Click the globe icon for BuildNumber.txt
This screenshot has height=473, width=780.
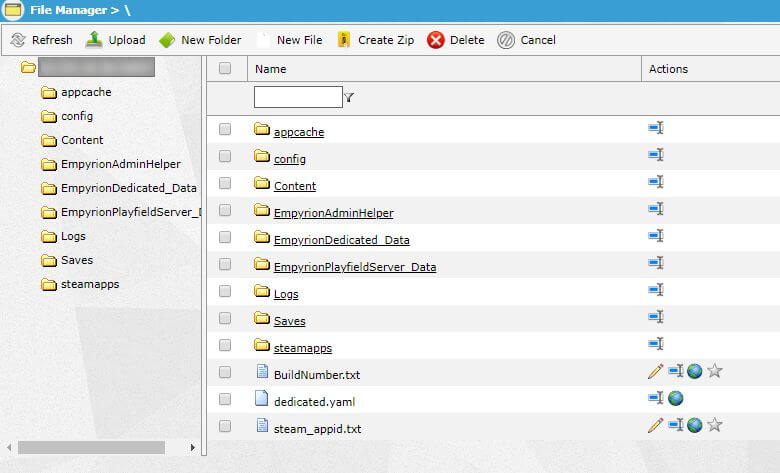694,371
